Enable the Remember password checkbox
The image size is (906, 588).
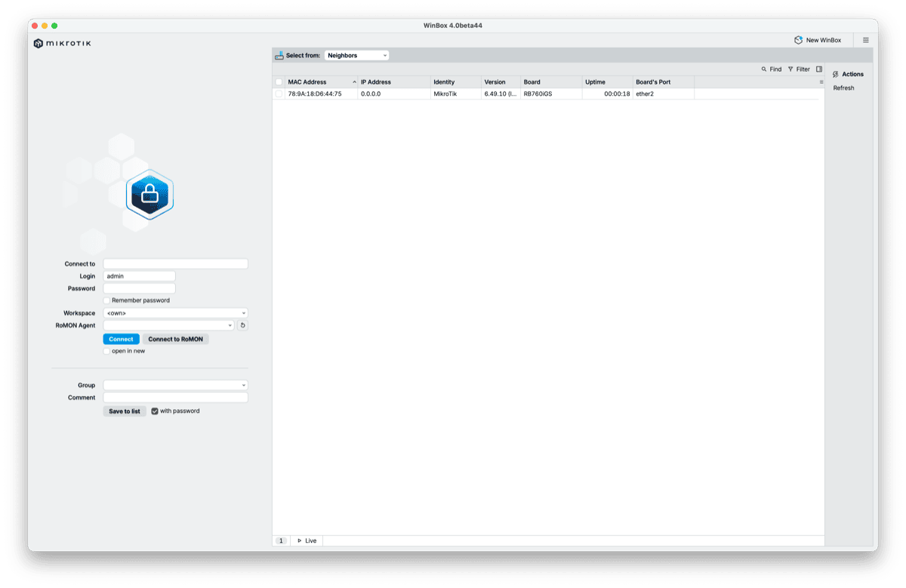click(106, 300)
